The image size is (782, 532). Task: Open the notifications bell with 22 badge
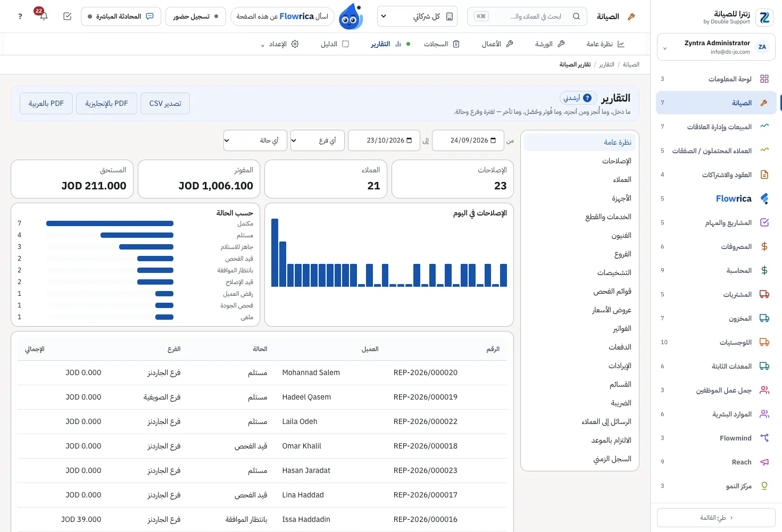point(43,16)
